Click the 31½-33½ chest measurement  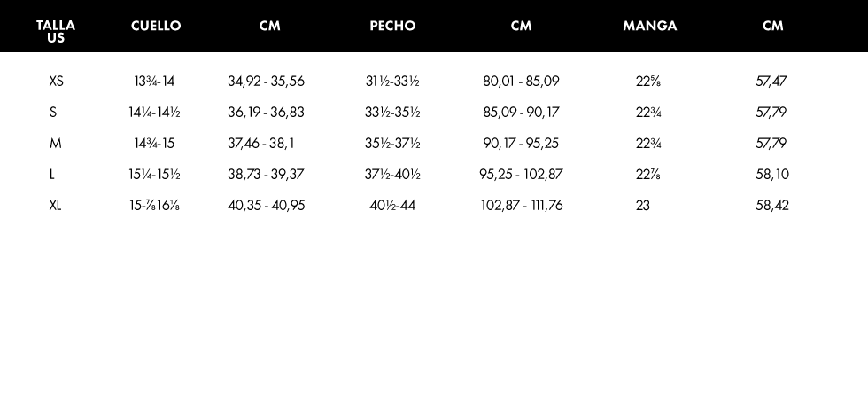(392, 82)
